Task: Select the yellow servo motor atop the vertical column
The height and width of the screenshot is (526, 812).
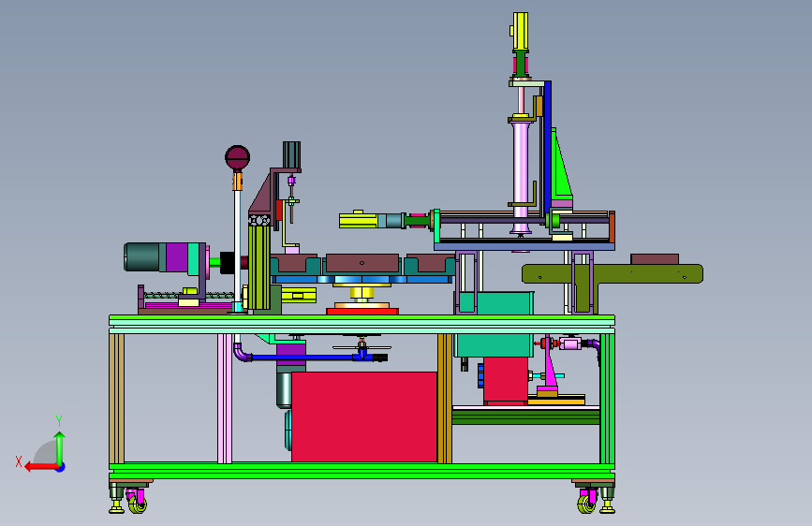Action: click(520, 32)
